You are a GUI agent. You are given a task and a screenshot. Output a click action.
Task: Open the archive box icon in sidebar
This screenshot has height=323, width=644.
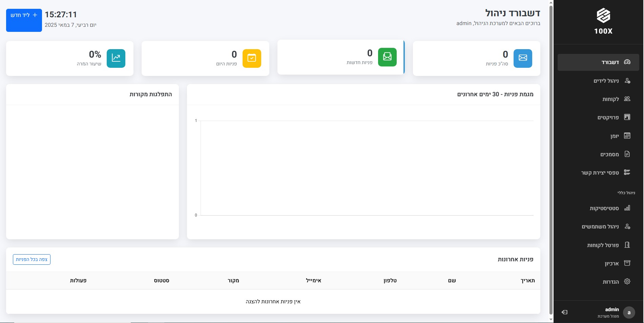coord(627,263)
